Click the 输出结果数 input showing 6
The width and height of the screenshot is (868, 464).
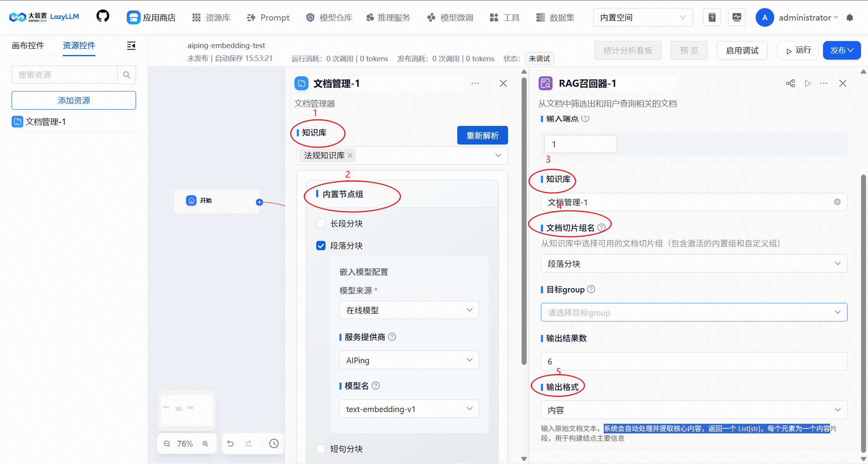click(x=693, y=361)
